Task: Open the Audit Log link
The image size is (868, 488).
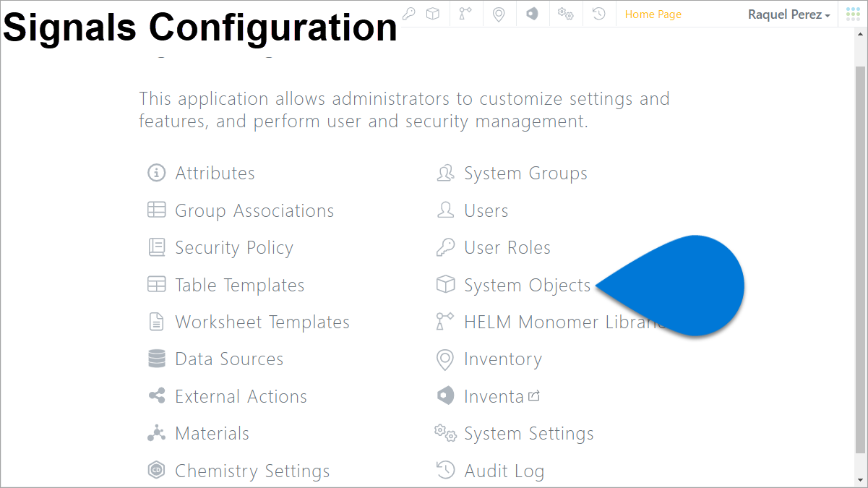Action: point(504,471)
